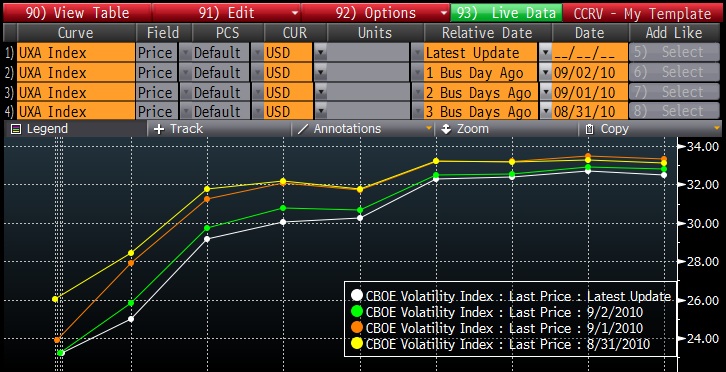Viewport: 726px width, 372px height.
Task: Click the 09/01/10 date field
Action: point(589,92)
